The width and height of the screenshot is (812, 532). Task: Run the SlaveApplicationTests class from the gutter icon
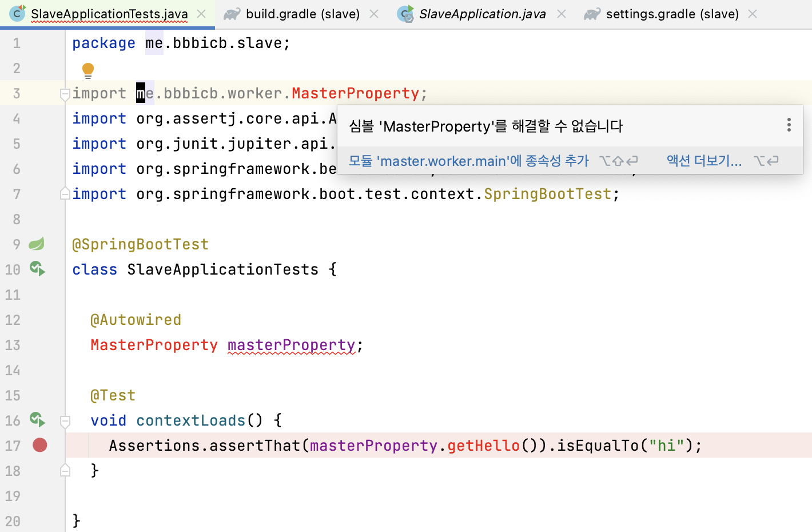tap(38, 269)
